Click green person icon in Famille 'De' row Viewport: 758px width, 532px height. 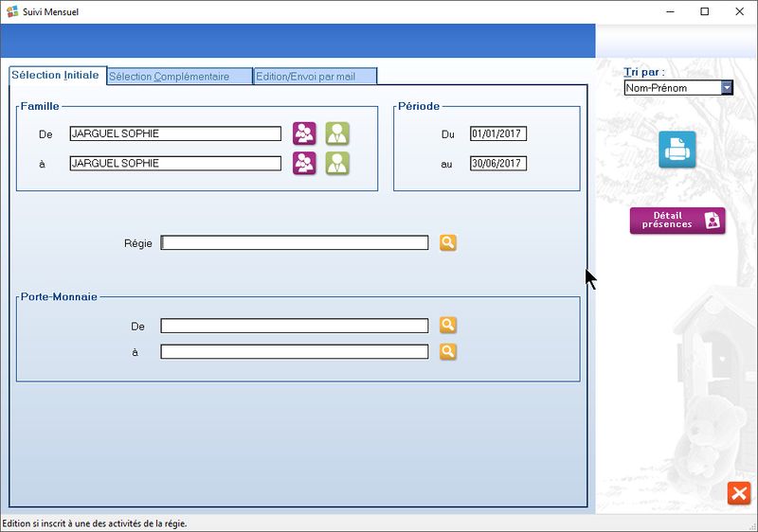[x=337, y=133]
